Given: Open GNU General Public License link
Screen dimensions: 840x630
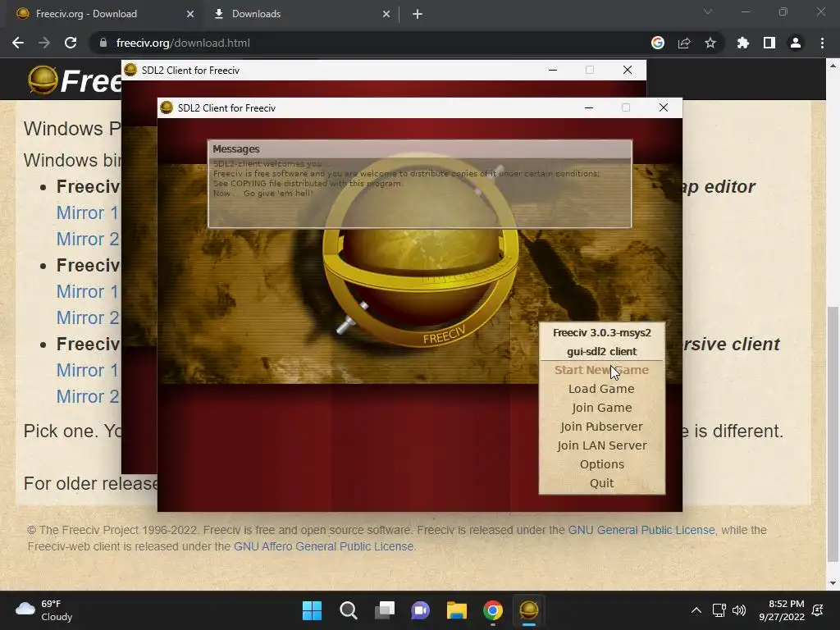Looking at the screenshot, I should [x=641, y=530].
